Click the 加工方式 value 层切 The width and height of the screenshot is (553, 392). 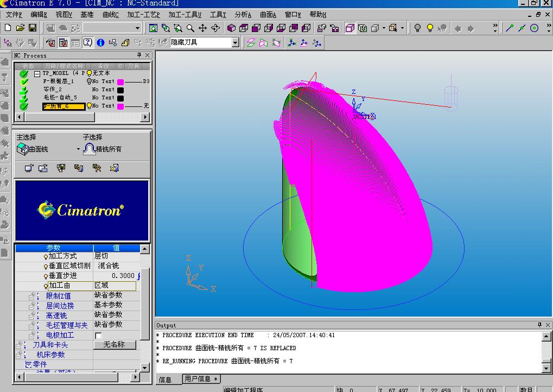pyautogui.click(x=101, y=256)
